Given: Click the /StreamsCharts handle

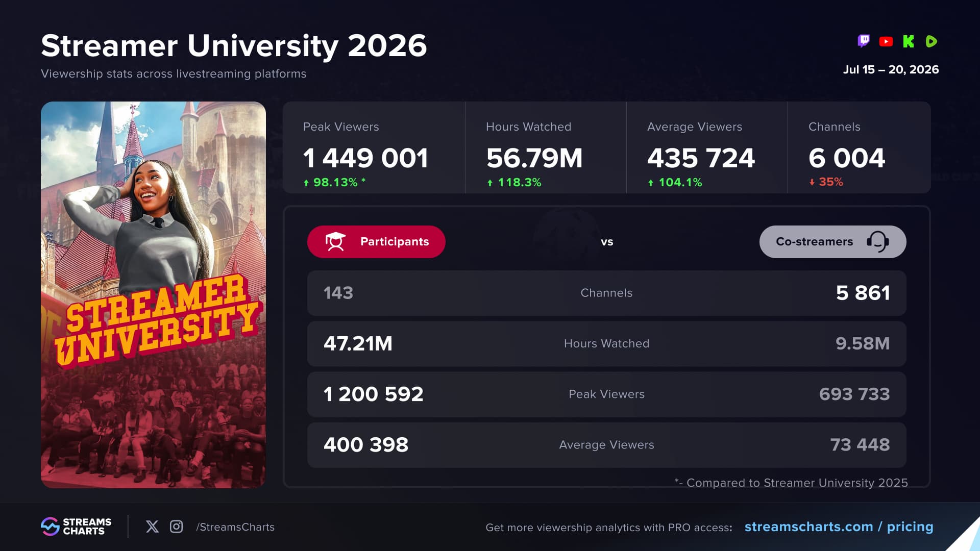Looking at the screenshot, I should tap(235, 527).
